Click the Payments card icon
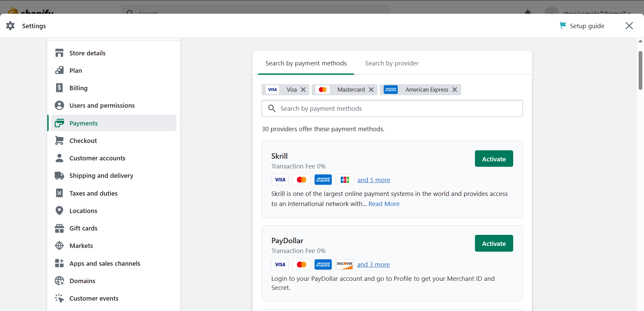The width and height of the screenshot is (644, 311). tap(59, 123)
